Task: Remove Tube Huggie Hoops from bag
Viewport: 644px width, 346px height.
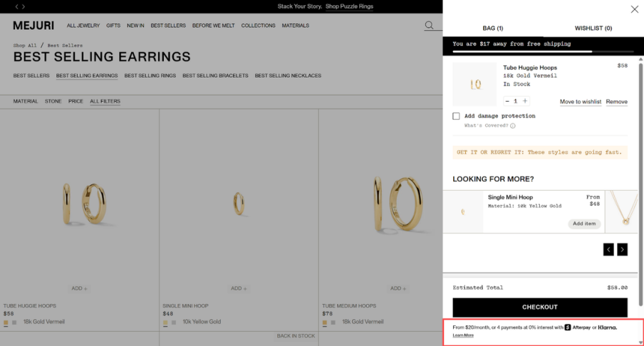Action: point(616,102)
